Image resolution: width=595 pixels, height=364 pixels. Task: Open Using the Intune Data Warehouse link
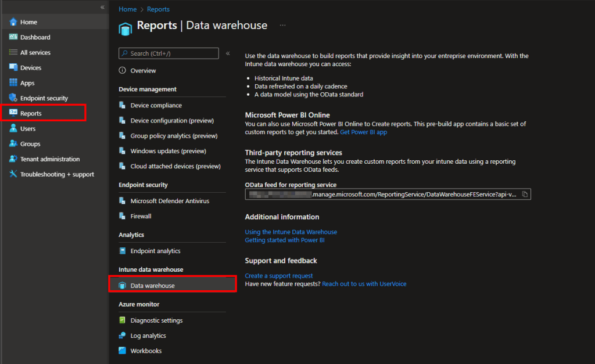(291, 232)
